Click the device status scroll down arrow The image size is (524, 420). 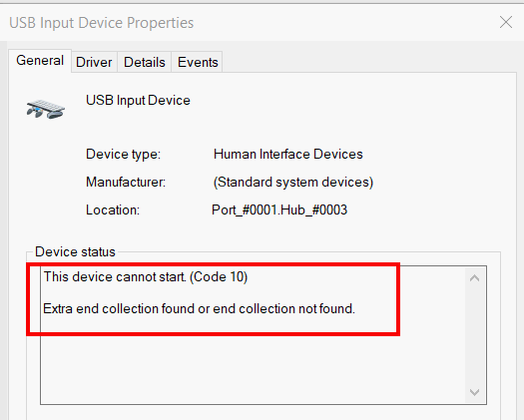[x=474, y=392]
